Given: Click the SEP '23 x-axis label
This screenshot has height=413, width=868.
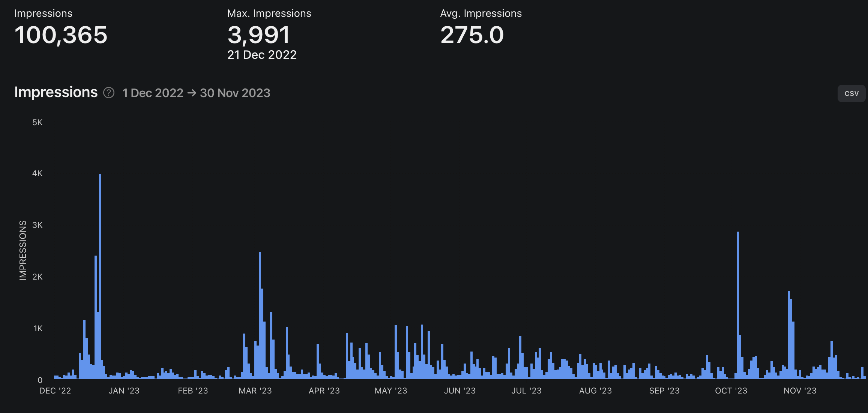Looking at the screenshot, I should pos(664,391).
